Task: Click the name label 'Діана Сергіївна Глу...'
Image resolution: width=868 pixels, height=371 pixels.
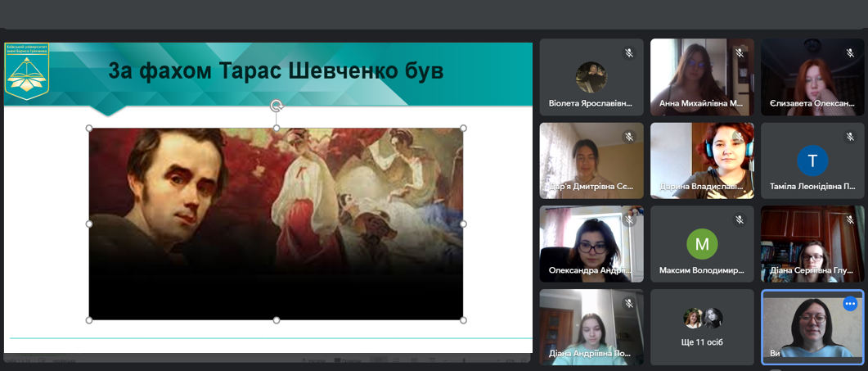Action: [x=811, y=270]
